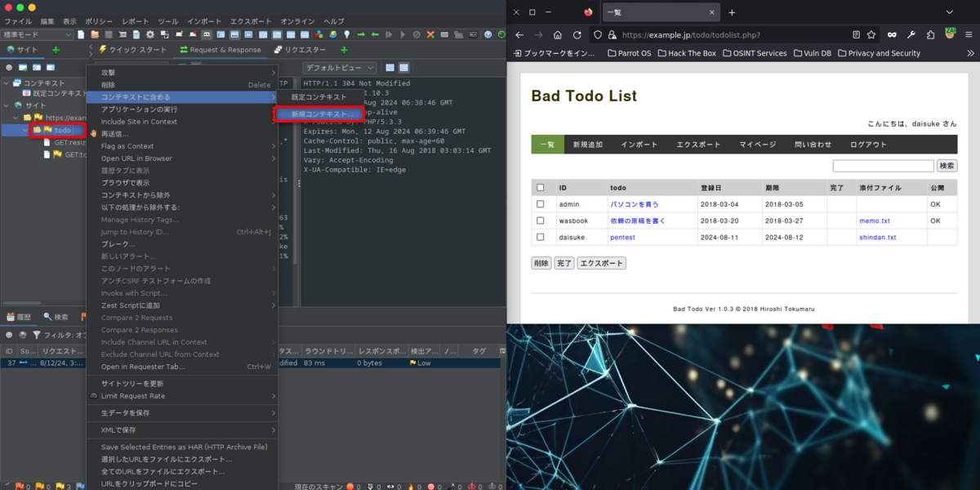Viewport: 980px width, 490px height.
Task: Open the shindan.txt attachment link
Action: pos(877,237)
